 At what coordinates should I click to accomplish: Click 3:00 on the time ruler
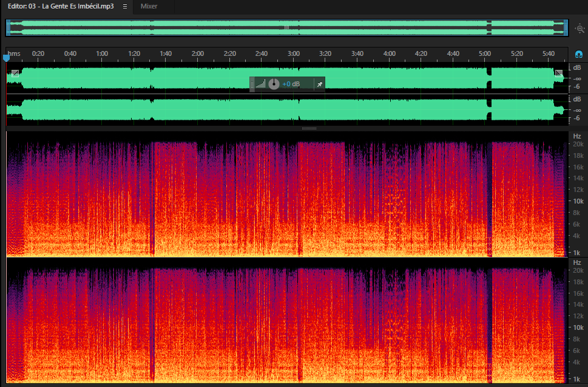point(294,53)
